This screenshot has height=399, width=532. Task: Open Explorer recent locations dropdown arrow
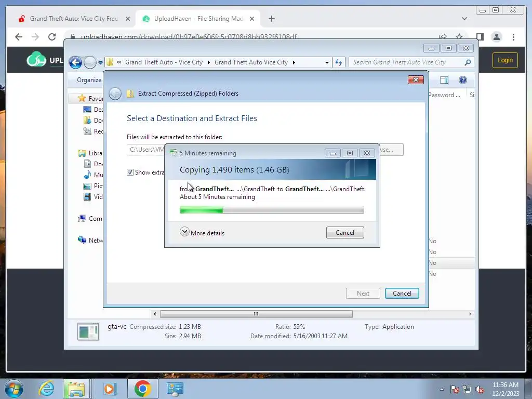pyautogui.click(x=100, y=63)
